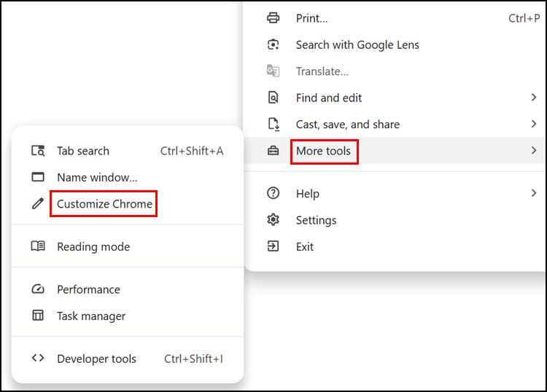Screen dimensions: 547x392
Task: Click the Ctrl+Shift+A shortcut text
Action: [x=192, y=151]
